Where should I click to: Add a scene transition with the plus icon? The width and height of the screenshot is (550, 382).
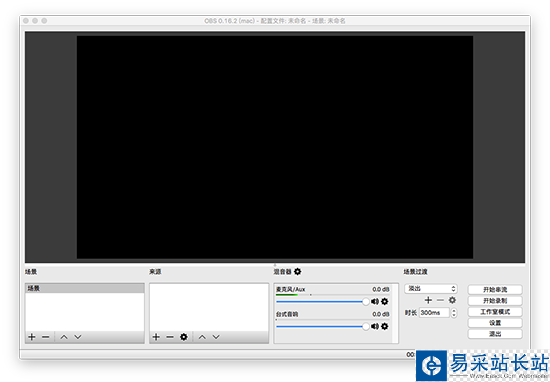click(428, 300)
